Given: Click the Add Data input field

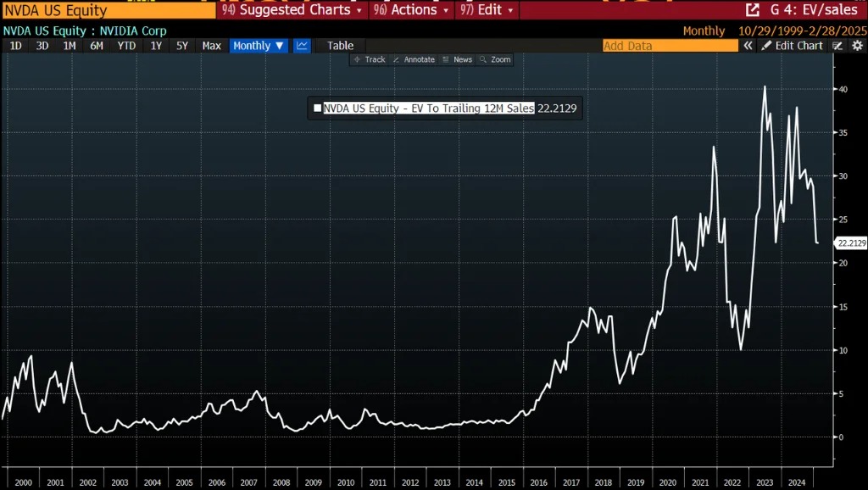Looking at the screenshot, I should 670,46.
